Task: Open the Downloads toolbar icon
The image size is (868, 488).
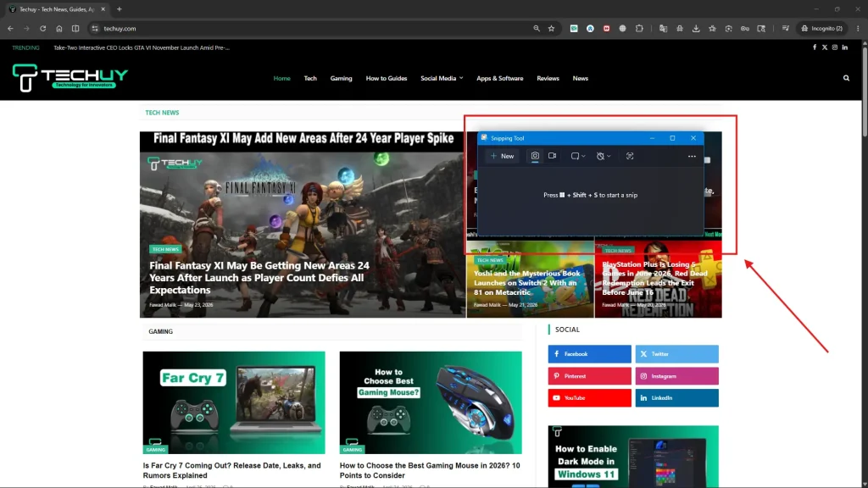Action: pos(696,28)
